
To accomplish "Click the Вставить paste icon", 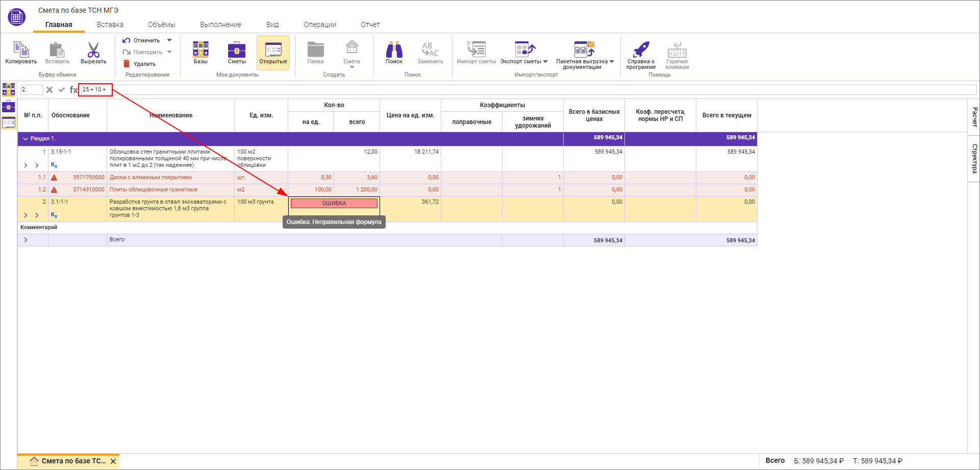I will pos(57,50).
